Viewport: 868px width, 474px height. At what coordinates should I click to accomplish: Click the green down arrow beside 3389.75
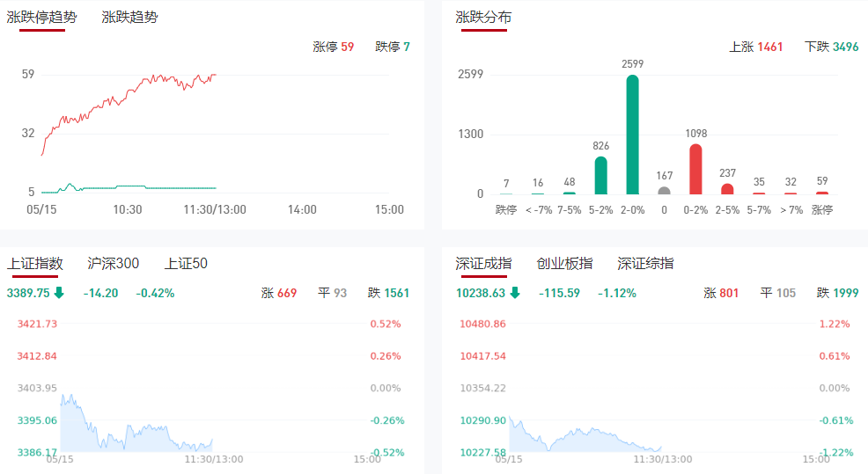59,293
